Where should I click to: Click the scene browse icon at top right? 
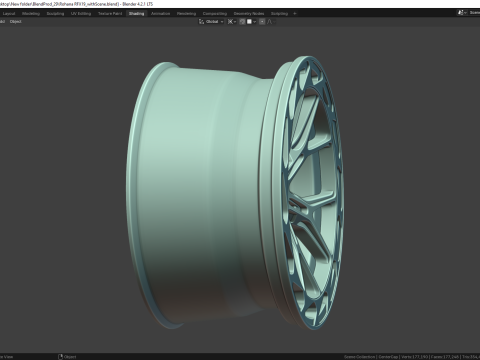tap(461, 13)
